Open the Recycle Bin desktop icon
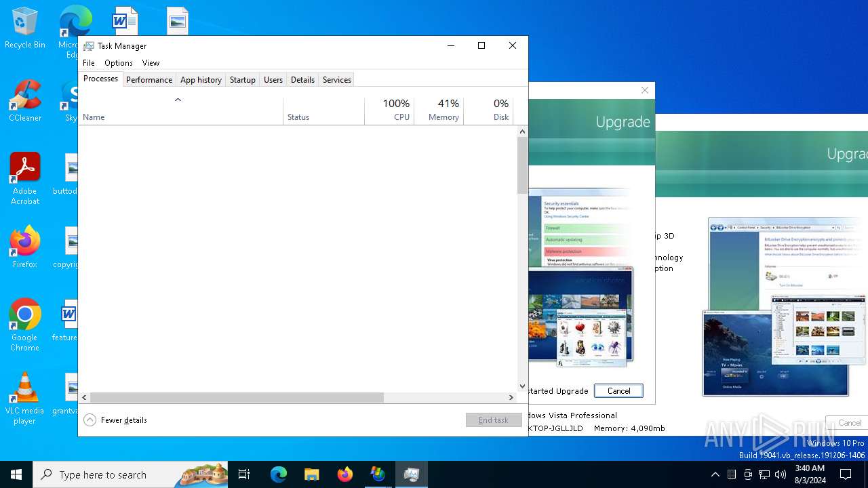This screenshot has width=868, height=488. pos(25,28)
